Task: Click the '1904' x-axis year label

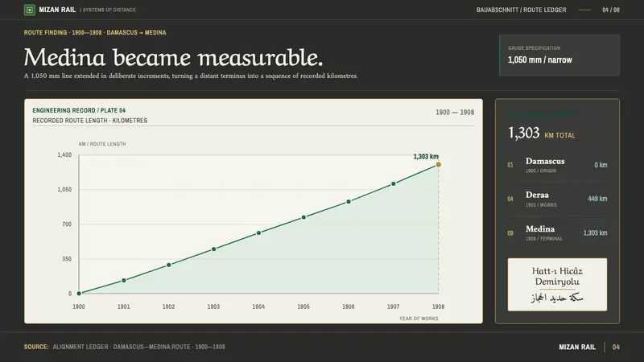Action: tap(258, 306)
